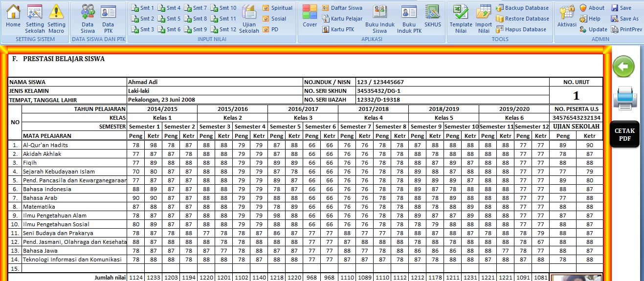Run Backup Database
The image size is (644, 281).
(x=522, y=8)
